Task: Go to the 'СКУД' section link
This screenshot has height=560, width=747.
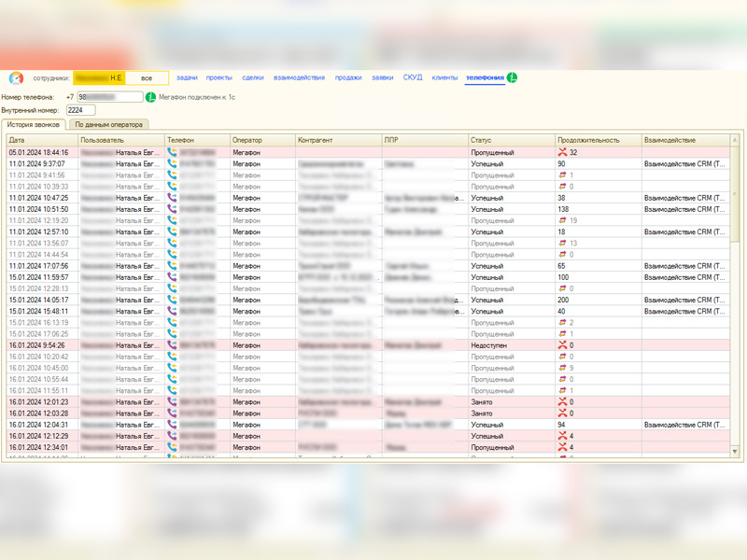Action: coord(413,78)
